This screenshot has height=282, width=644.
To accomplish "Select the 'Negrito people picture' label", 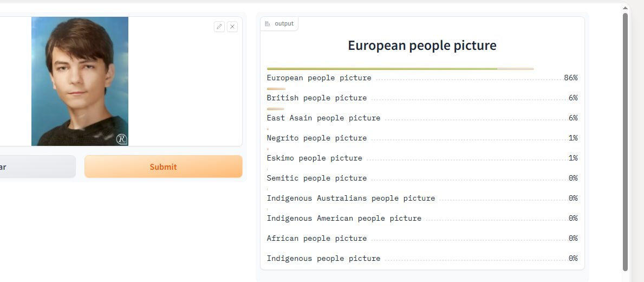I will (x=317, y=138).
